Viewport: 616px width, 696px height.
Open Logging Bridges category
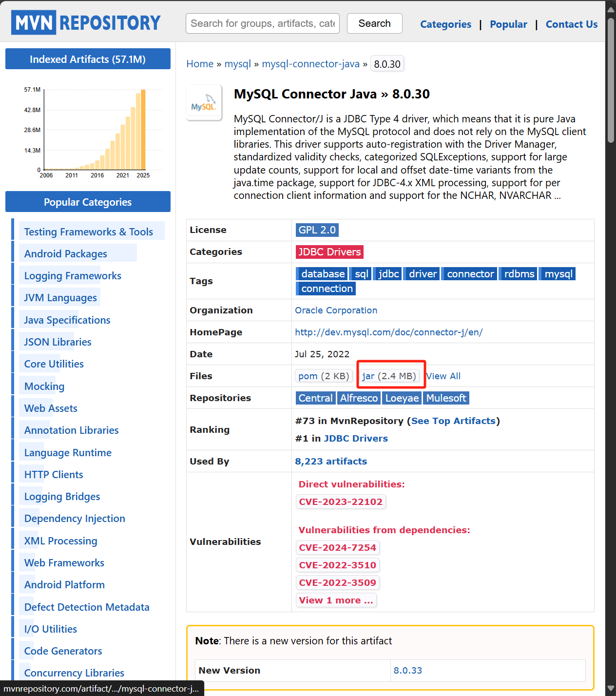click(x=62, y=497)
